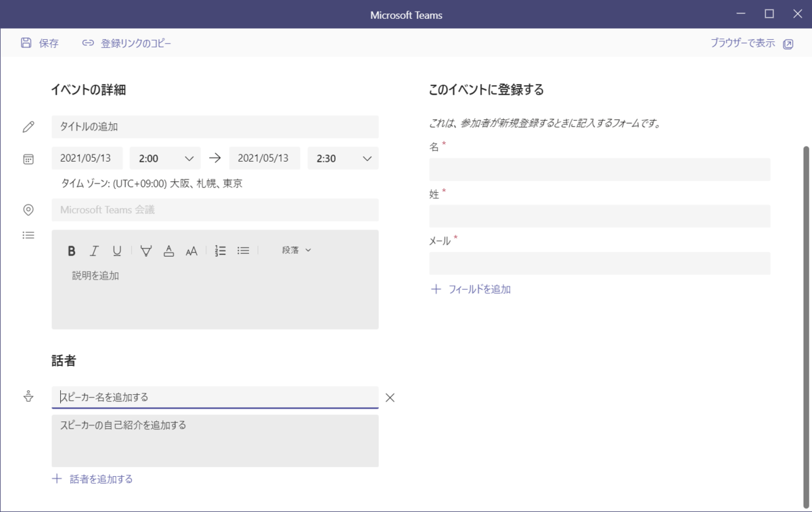Click the registration link copy chain icon
The width and height of the screenshot is (812, 512).
click(88, 43)
